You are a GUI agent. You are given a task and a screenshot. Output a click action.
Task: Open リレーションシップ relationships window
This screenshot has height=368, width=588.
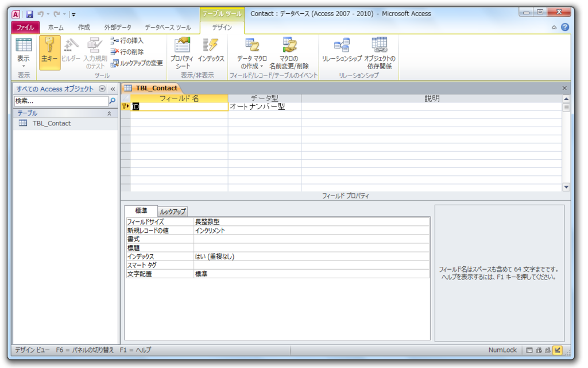342,49
